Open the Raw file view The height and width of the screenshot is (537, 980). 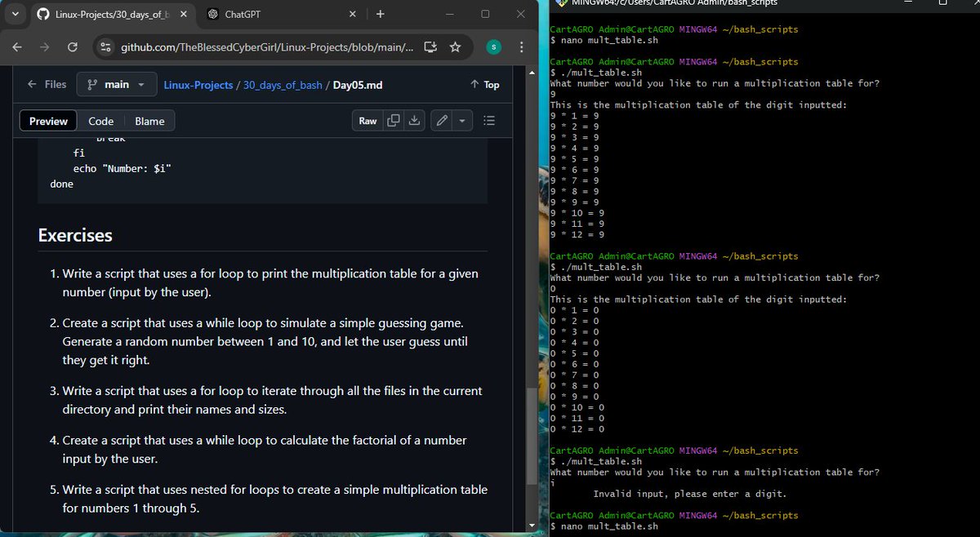tap(367, 121)
